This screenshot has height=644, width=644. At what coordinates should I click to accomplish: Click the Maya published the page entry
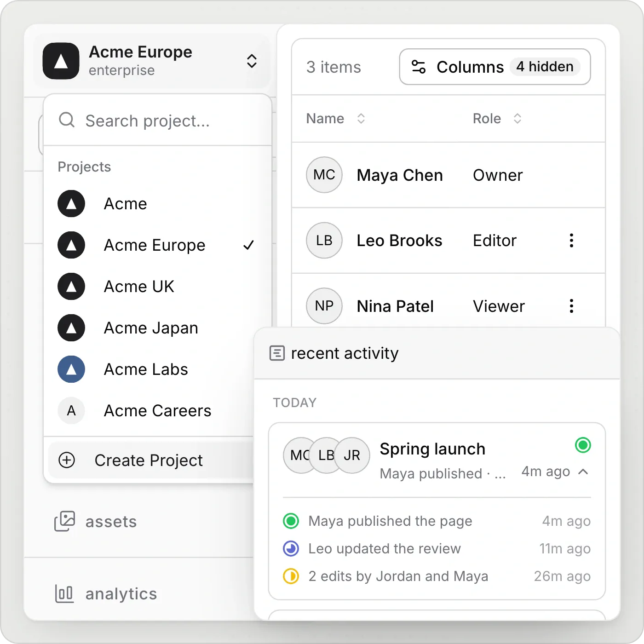(437, 521)
